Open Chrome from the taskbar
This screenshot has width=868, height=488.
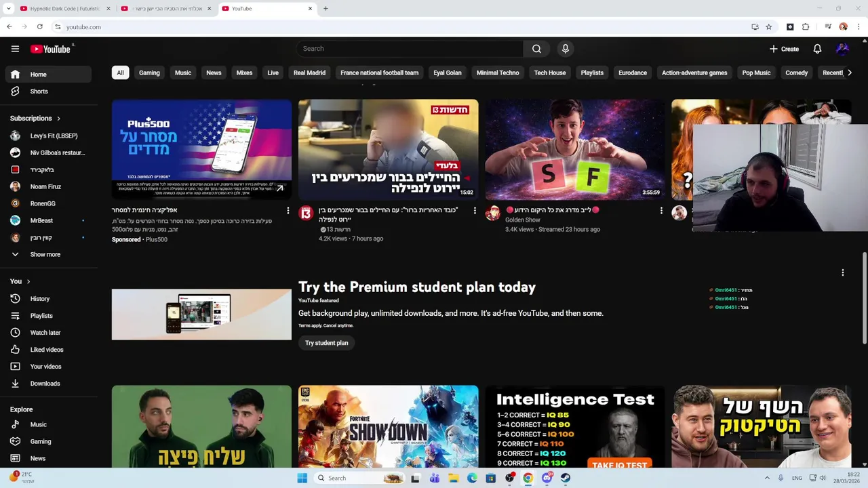pos(528,478)
